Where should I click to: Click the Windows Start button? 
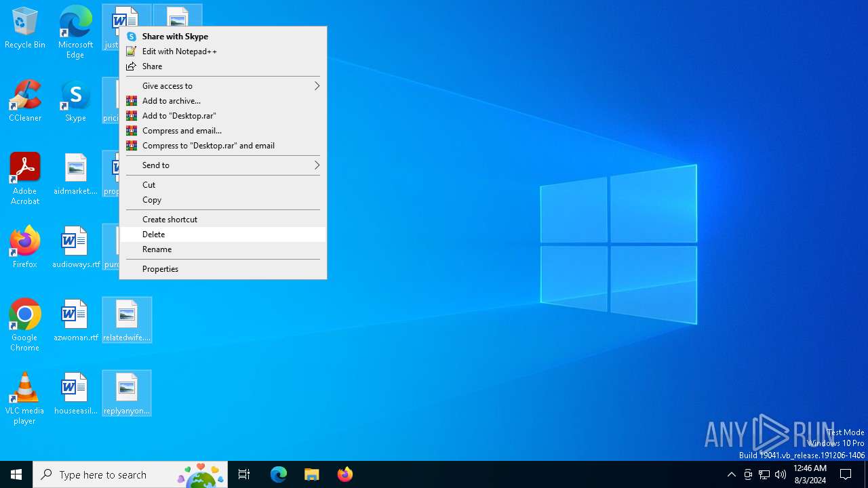(x=16, y=474)
